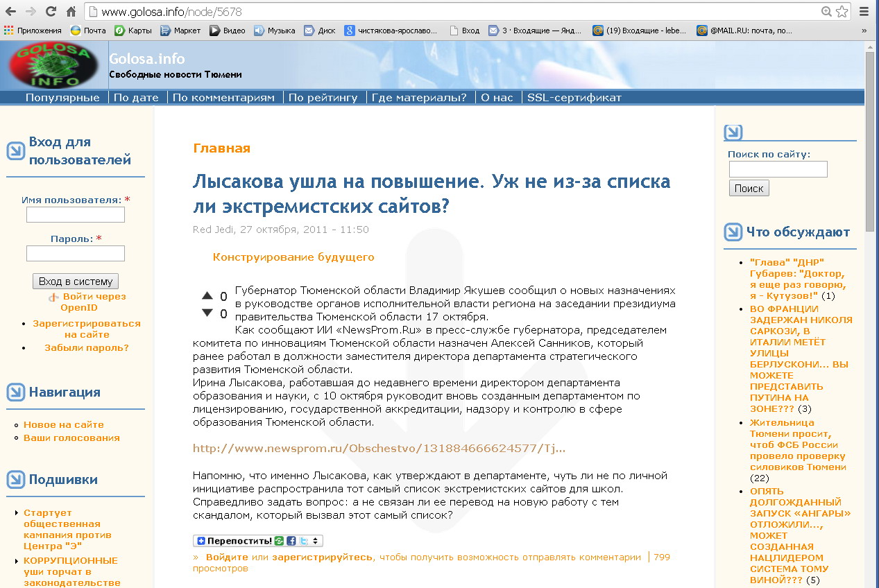The image size is (879, 588).
Task: Open the Вход bookmark
Action: pyautogui.click(x=465, y=31)
